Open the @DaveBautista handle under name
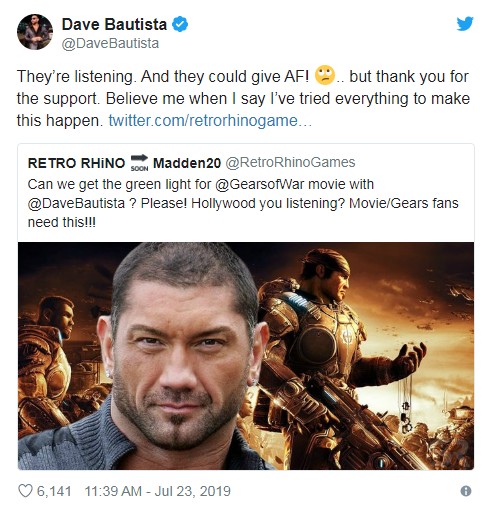Image resolution: width=493 pixels, height=512 pixels. [x=110, y=43]
